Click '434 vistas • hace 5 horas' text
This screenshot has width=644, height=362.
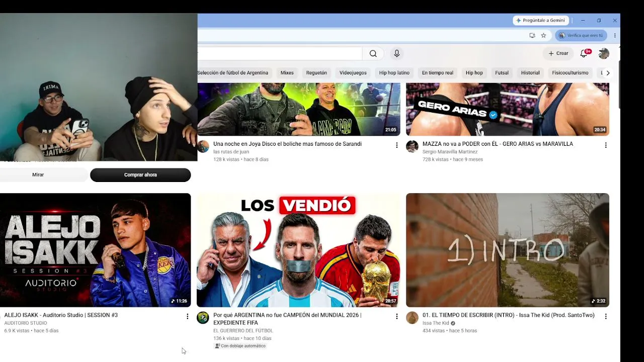450,331
